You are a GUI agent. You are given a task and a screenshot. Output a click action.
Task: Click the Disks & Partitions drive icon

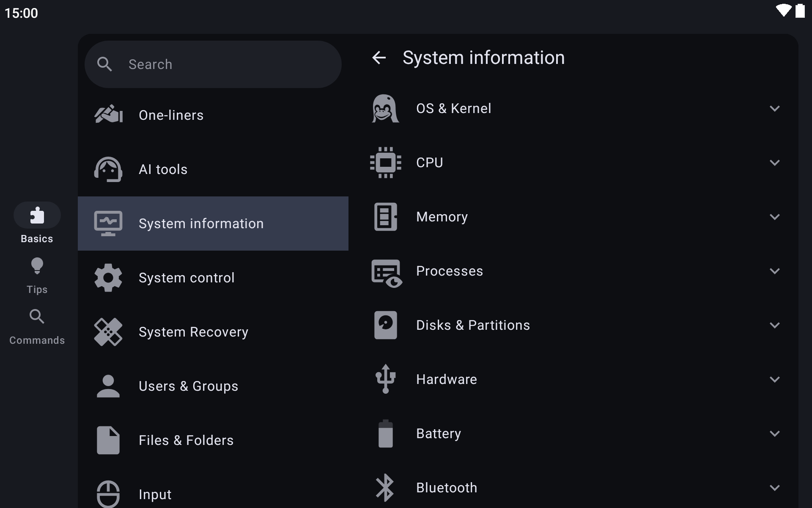[386, 325]
